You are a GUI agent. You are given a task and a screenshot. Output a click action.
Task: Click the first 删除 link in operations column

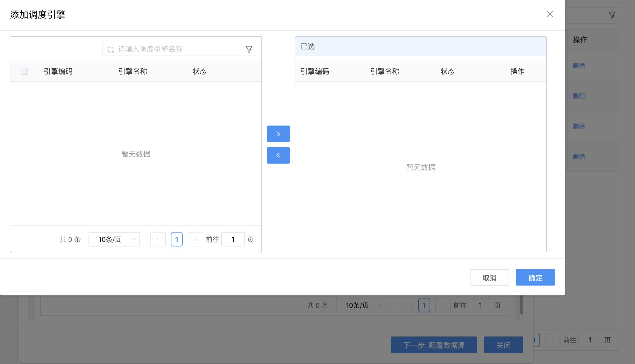578,65
